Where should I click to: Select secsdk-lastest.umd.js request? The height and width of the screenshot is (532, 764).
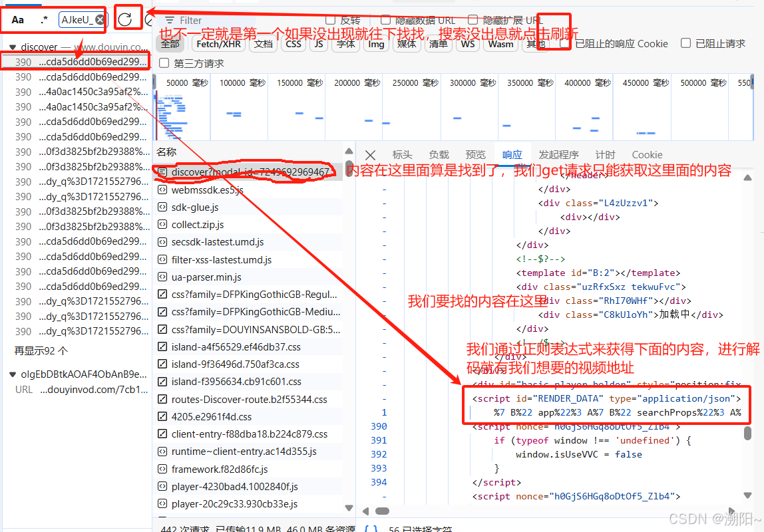tap(248, 243)
